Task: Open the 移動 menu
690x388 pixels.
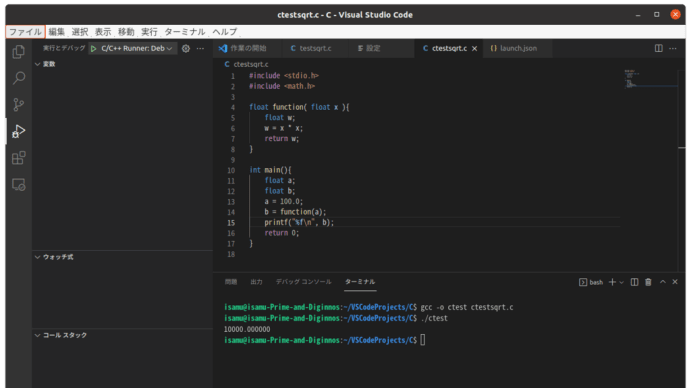Action: tap(126, 32)
